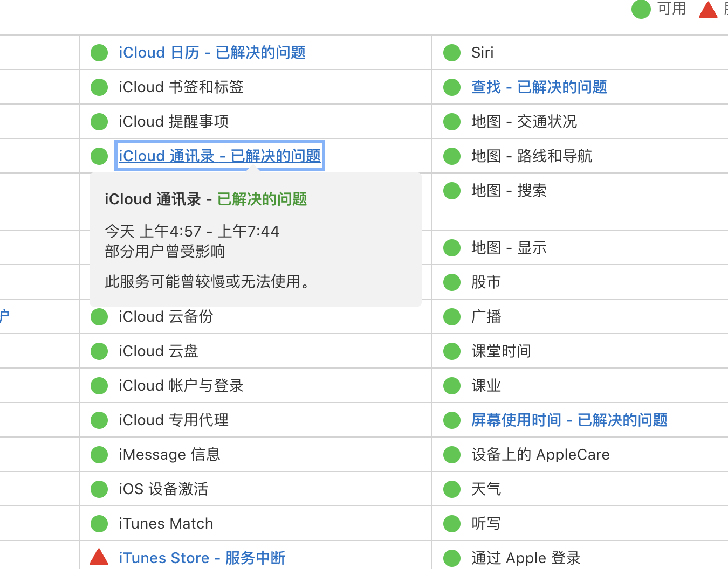Open iTunes Store - 服务中断 link

coord(202,558)
